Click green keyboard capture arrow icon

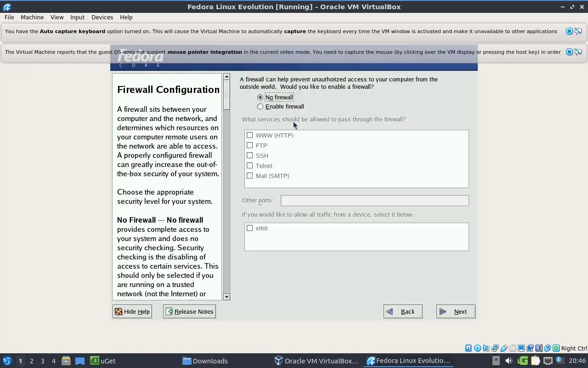[x=556, y=348]
